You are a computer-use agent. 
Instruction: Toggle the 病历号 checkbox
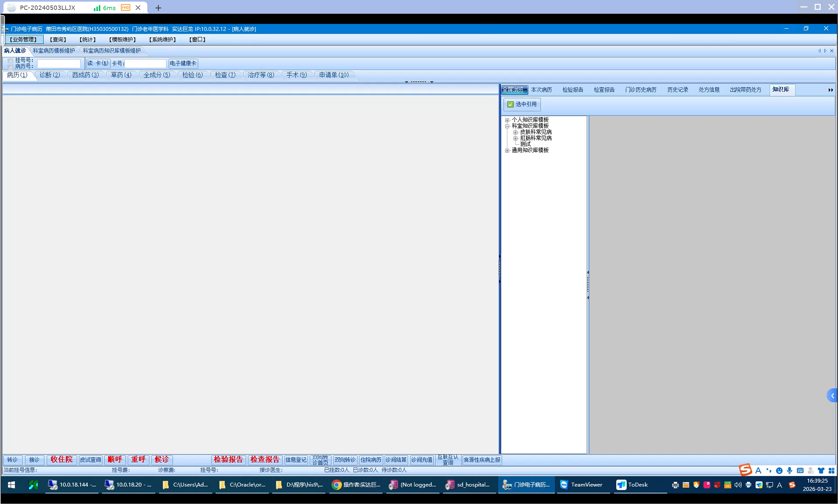point(10,66)
